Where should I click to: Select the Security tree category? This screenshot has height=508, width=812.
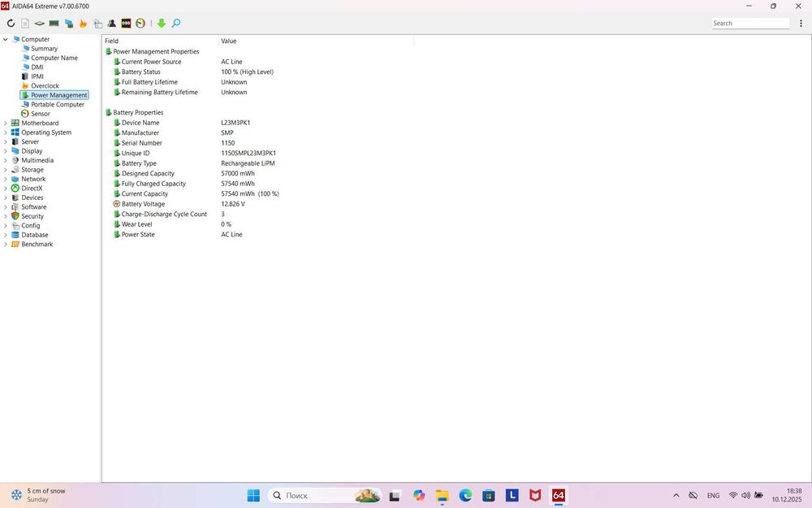(32, 217)
